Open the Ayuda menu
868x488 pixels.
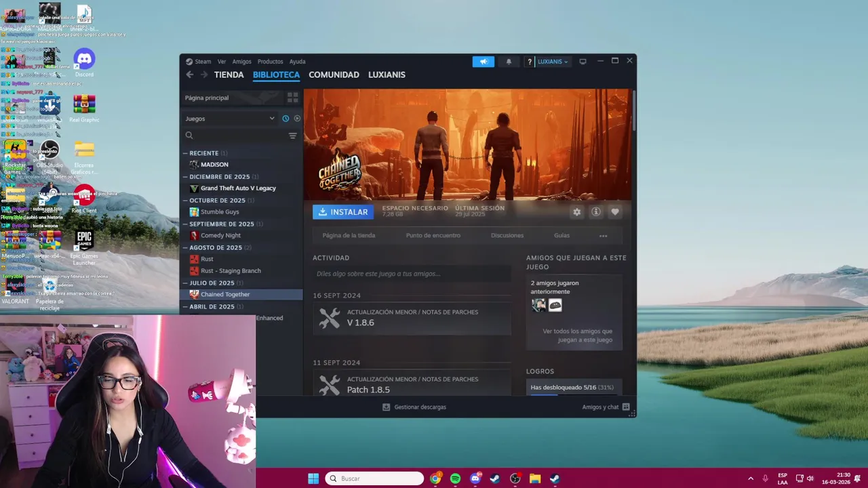coord(297,62)
